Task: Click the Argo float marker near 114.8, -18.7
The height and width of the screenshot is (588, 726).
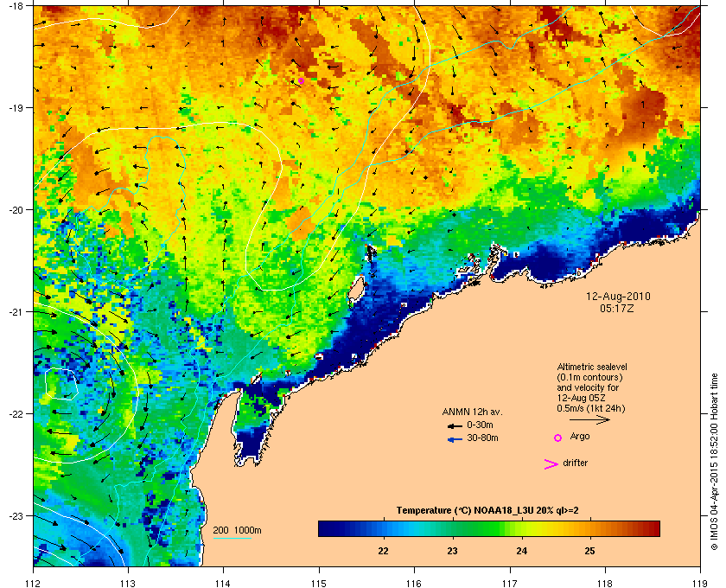Action: [301, 80]
